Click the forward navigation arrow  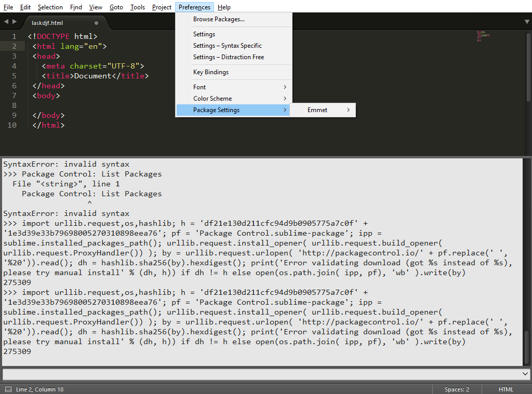(x=14, y=21)
